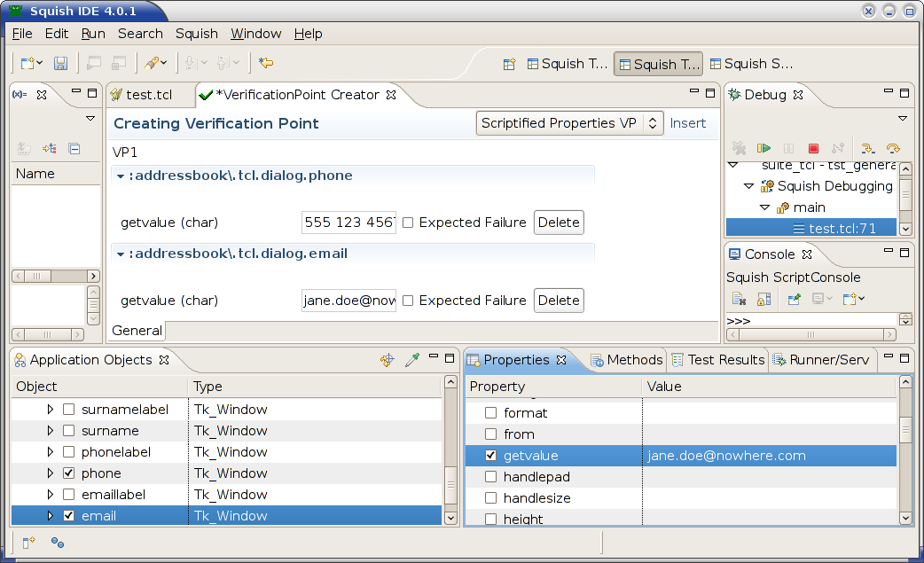Click the Step Into debug icon
This screenshot has width=924, height=563.
868,149
